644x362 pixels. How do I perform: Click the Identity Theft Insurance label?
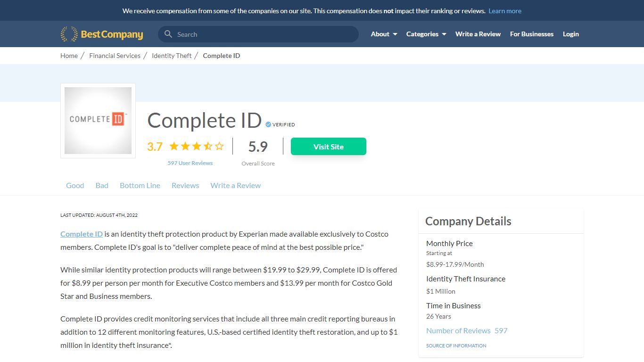[466, 279]
